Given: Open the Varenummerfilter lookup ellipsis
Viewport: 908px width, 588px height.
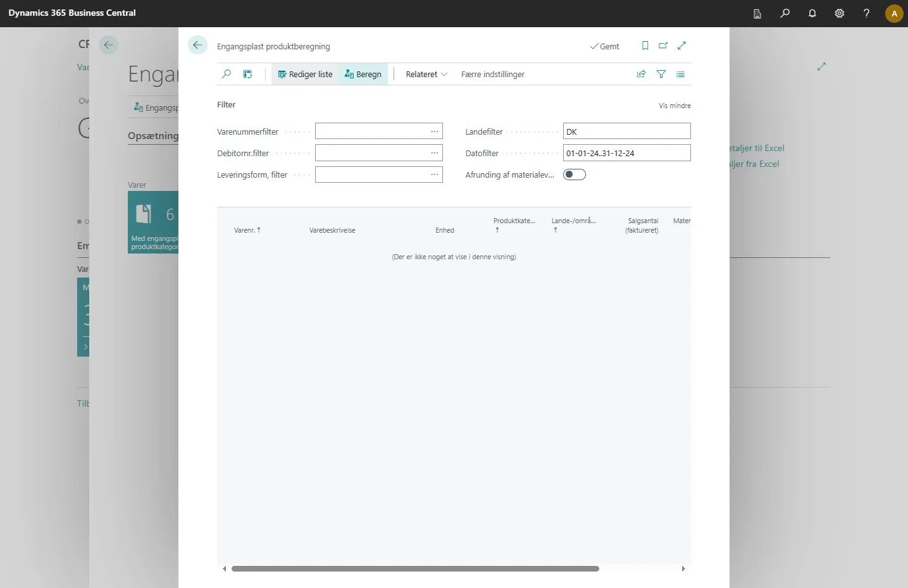Looking at the screenshot, I should pyautogui.click(x=435, y=132).
